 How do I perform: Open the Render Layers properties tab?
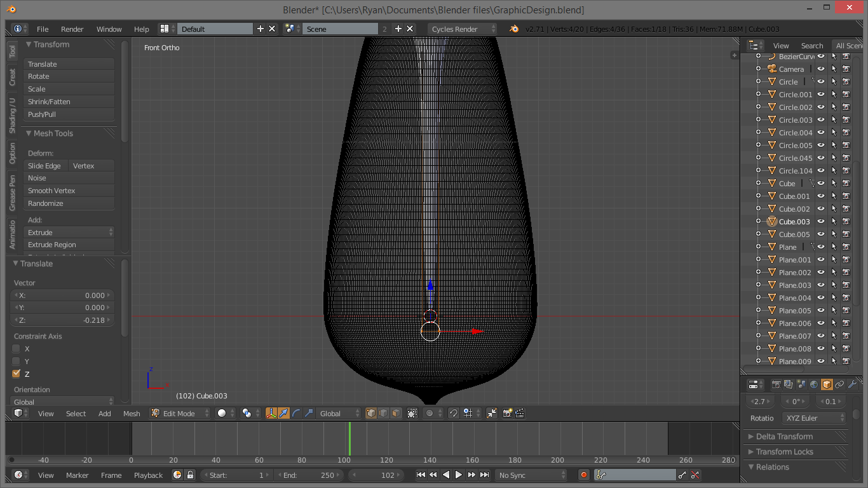pos(789,384)
